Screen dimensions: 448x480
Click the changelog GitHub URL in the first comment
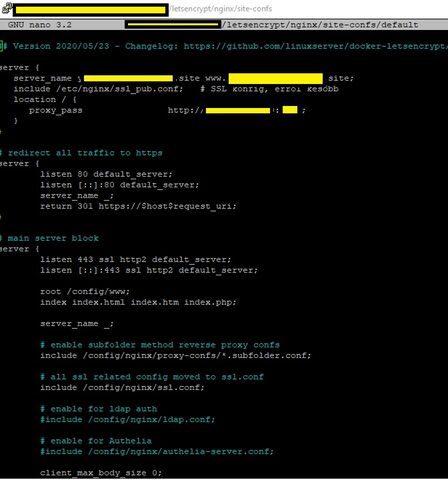click(315, 46)
